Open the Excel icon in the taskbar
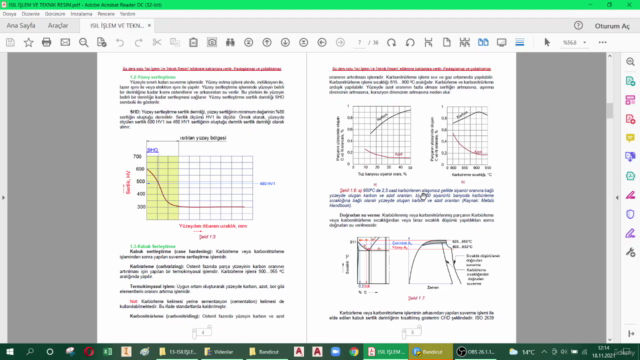 (x=107, y=352)
